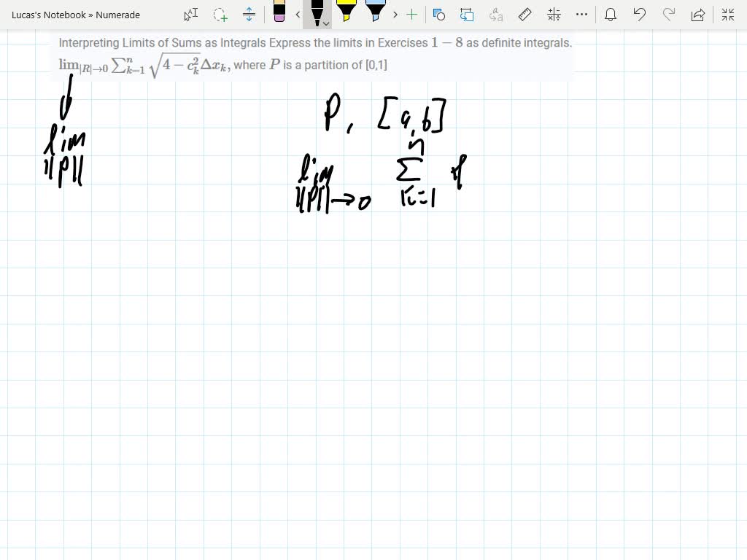Open the Math assistant
Screen dimensions: 747x560
tap(552, 15)
